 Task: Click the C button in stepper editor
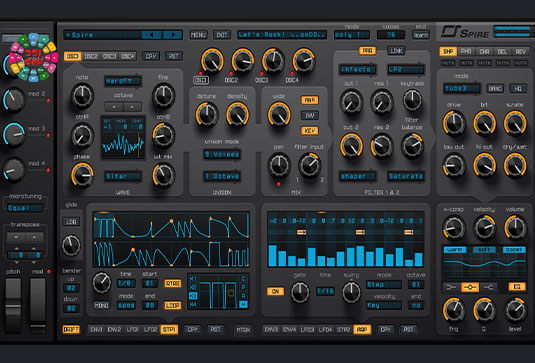click(243, 279)
